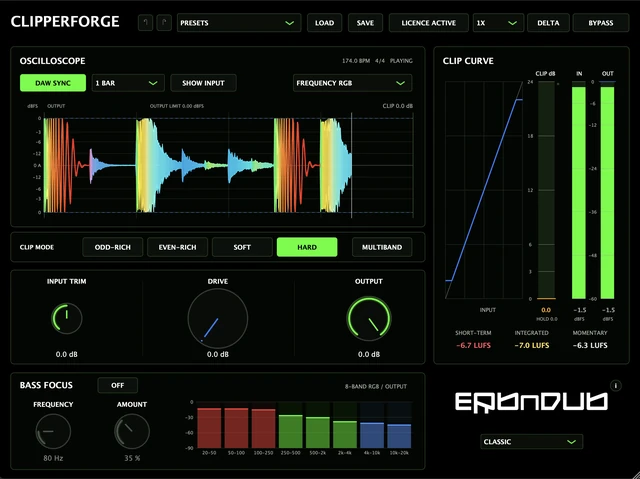
Task: Select EVEN-RICH clip mode
Action: click(178, 247)
